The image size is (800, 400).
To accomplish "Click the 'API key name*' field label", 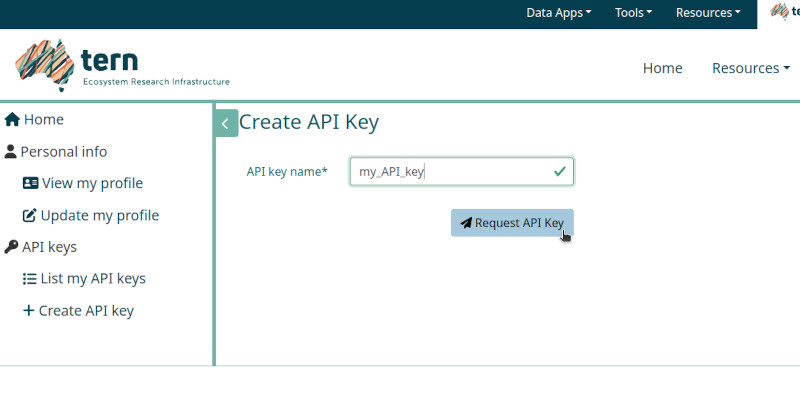I will [x=287, y=171].
